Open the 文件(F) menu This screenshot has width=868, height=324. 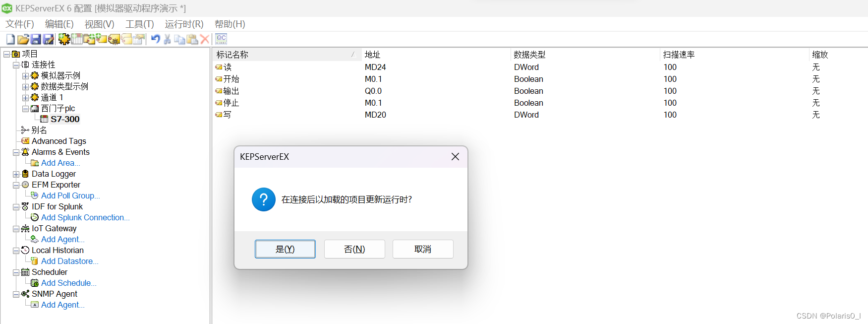20,24
